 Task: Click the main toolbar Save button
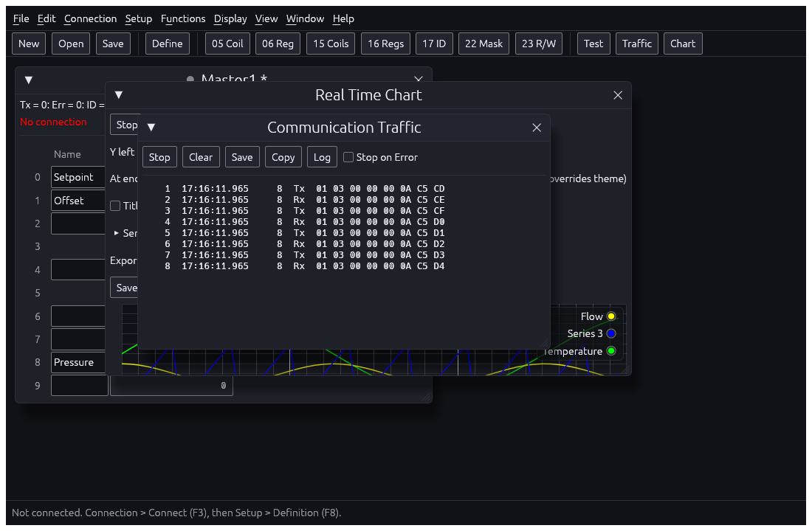(x=113, y=44)
